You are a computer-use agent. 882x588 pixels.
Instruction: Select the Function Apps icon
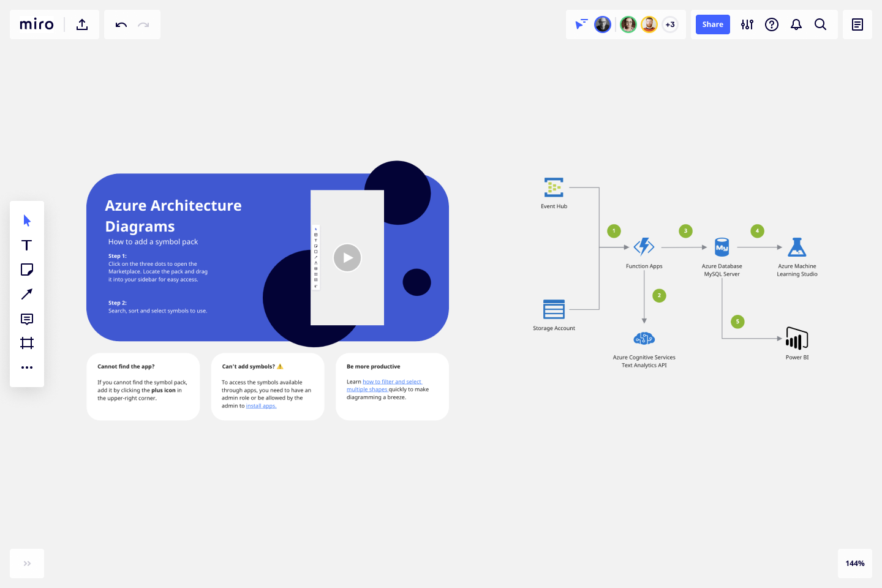tap(644, 247)
